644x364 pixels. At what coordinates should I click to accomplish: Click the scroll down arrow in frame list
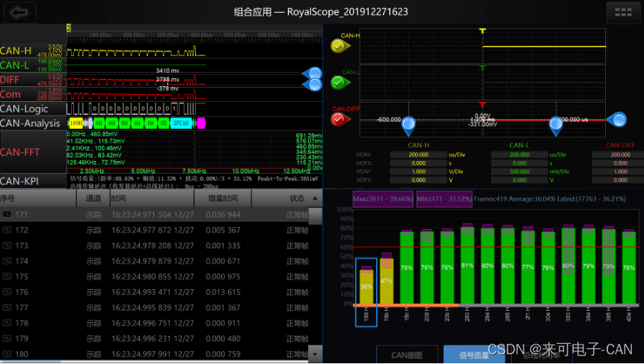click(316, 354)
